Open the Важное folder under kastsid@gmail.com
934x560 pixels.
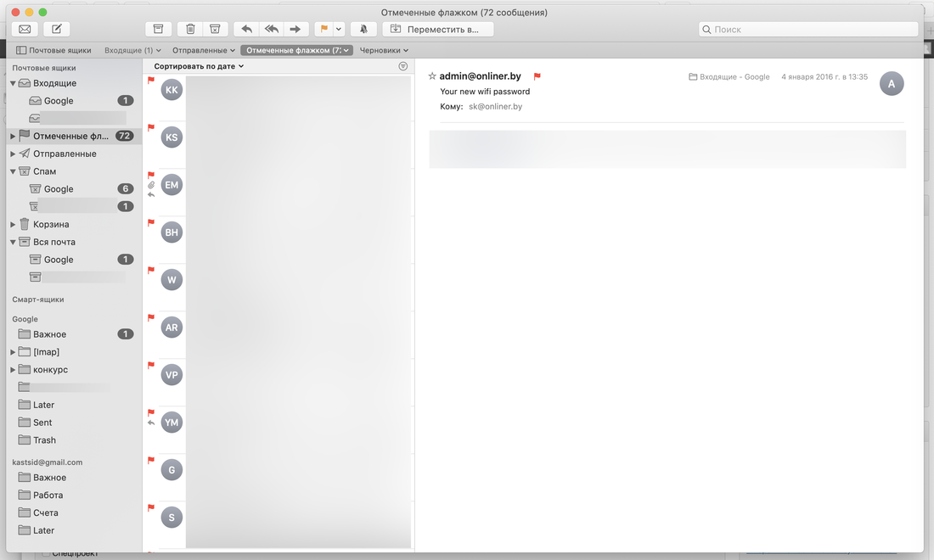click(x=74, y=478)
